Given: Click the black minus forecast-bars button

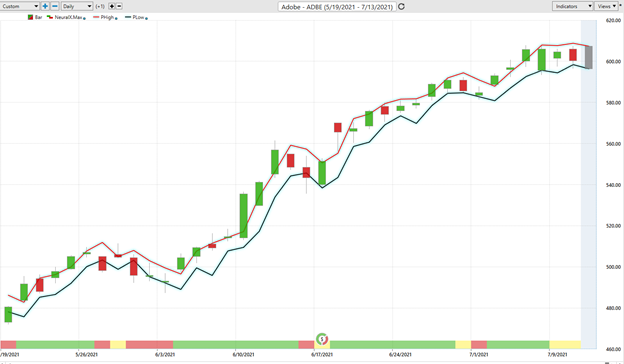Looking at the screenshot, I should [119, 6].
